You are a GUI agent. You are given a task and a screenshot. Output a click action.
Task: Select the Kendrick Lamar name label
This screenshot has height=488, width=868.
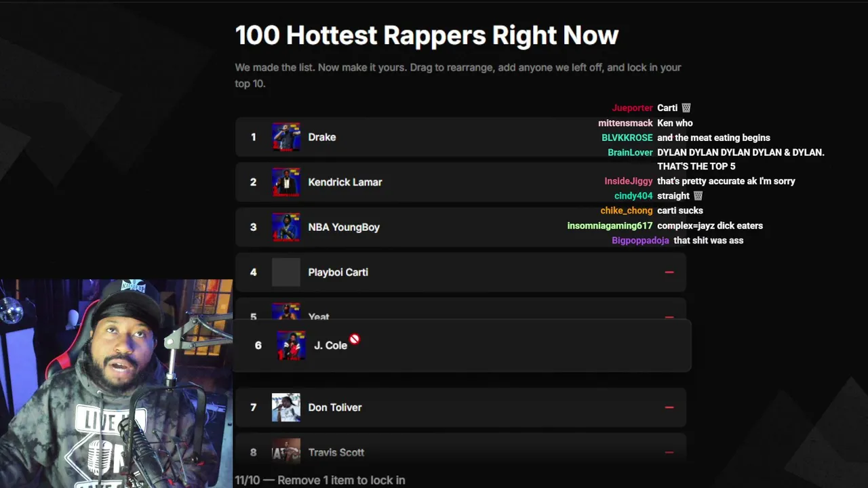(x=345, y=182)
